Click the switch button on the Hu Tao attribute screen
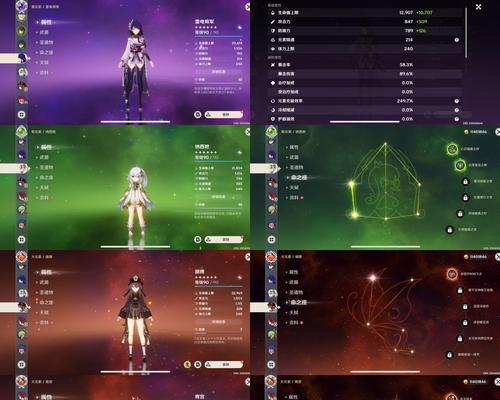 [224, 364]
